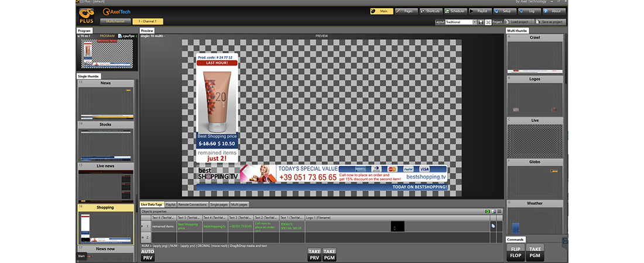Open the Shortcuts section
Screen dimensions: 644x263
(x=430, y=12)
